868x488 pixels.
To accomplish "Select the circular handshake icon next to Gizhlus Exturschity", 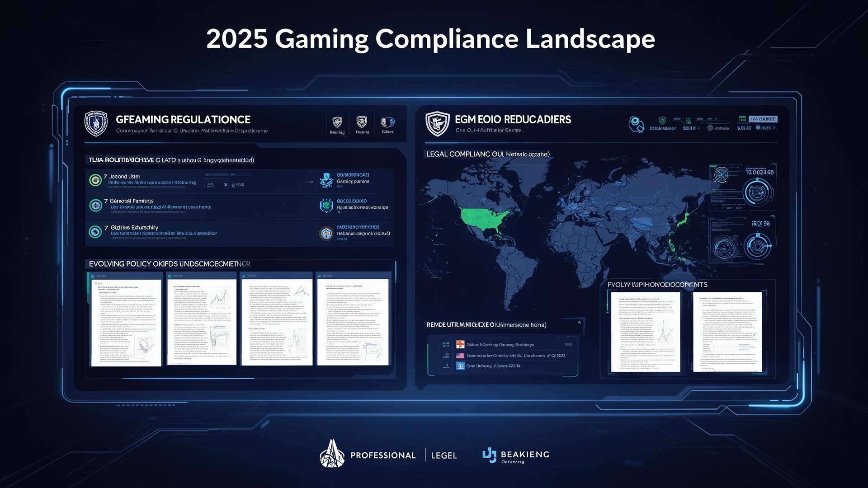I will (326, 234).
